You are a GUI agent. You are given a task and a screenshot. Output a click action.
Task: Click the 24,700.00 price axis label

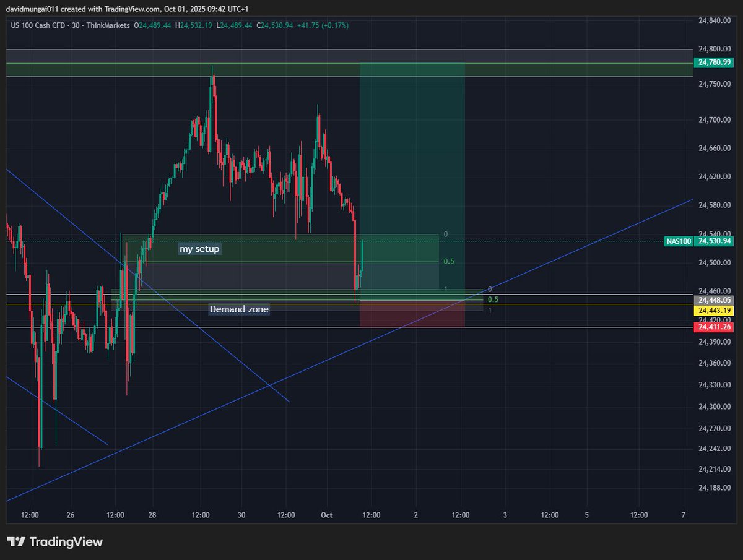click(x=715, y=120)
